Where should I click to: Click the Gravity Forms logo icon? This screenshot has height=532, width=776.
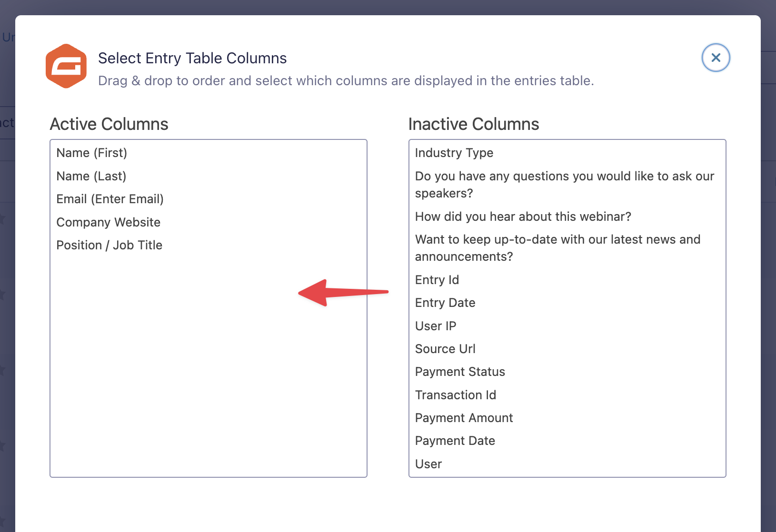(66, 66)
